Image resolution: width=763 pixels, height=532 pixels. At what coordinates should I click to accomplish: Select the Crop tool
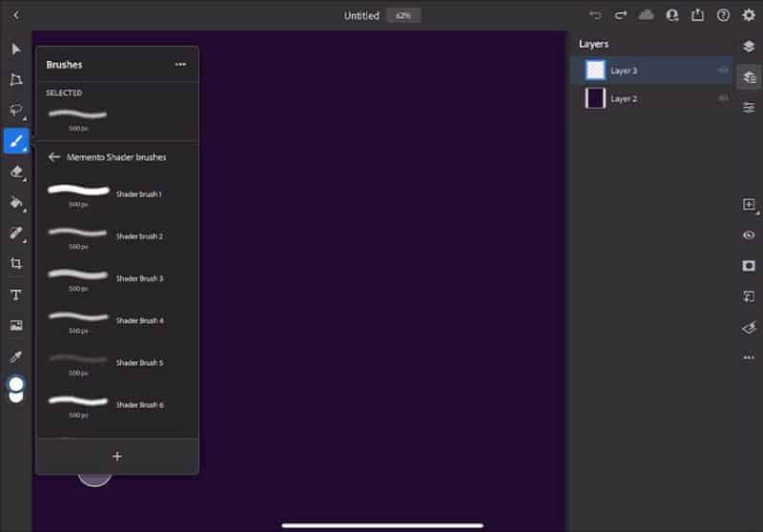[16, 263]
